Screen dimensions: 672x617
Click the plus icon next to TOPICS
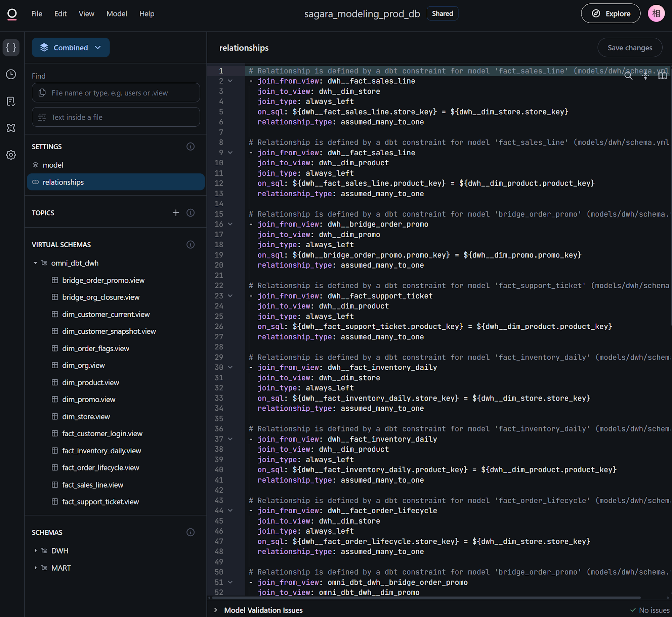[x=176, y=213]
